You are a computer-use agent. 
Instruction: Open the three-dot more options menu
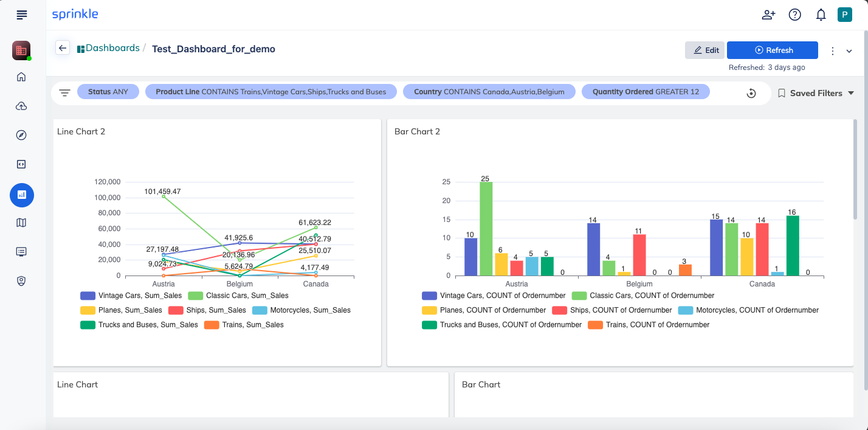point(833,51)
